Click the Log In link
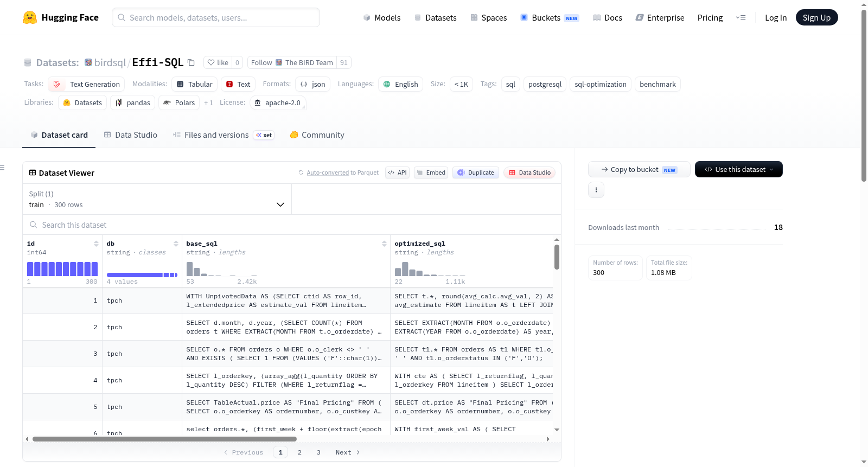 tap(776, 17)
